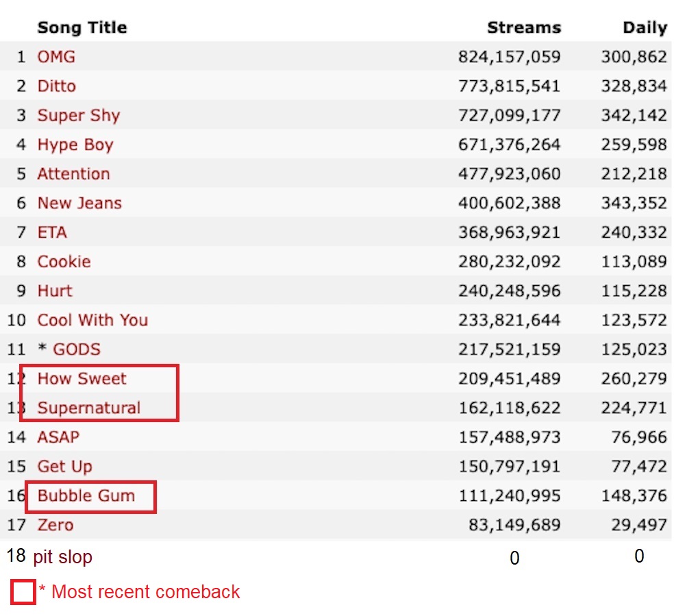Open the Cookie song link
Screen dimensions: 674x616
(x=64, y=261)
